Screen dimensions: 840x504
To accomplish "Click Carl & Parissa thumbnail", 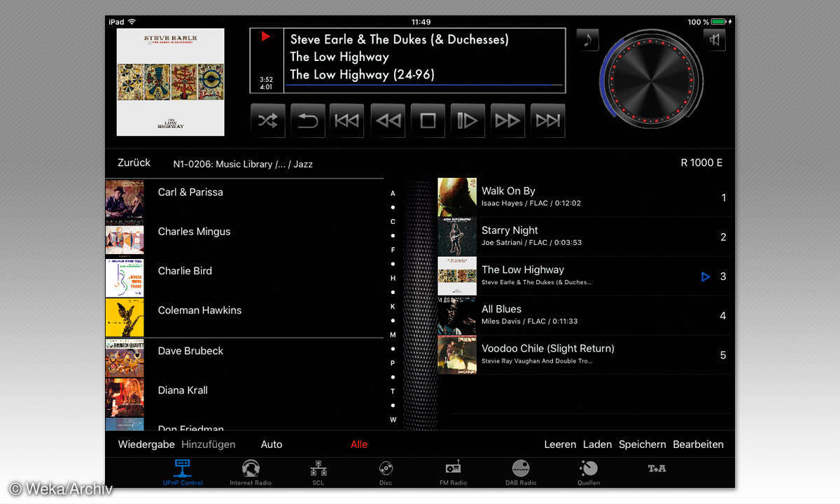I will point(125,199).
